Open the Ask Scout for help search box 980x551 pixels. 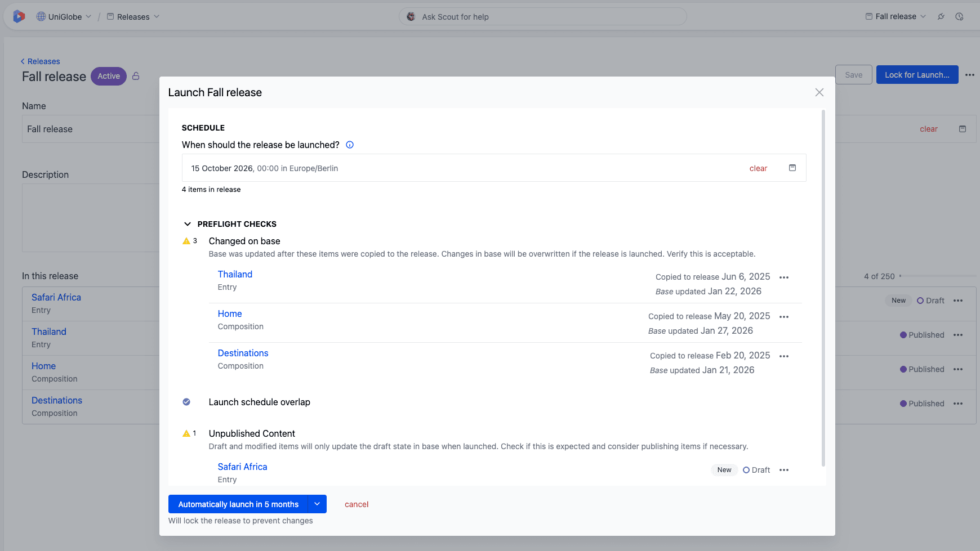coord(542,16)
